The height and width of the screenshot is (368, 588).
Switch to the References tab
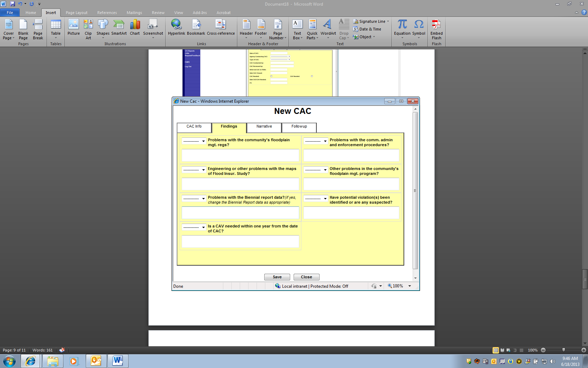click(107, 13)
